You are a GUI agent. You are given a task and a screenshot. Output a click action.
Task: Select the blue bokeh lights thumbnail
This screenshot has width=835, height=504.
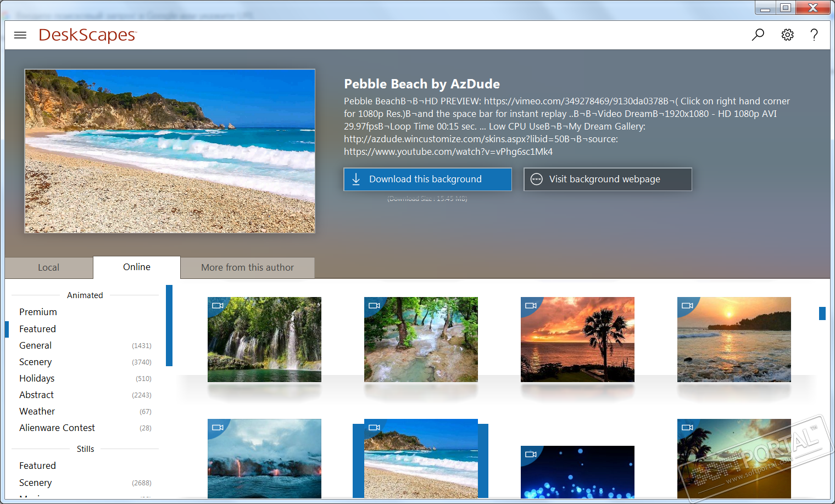577,472
